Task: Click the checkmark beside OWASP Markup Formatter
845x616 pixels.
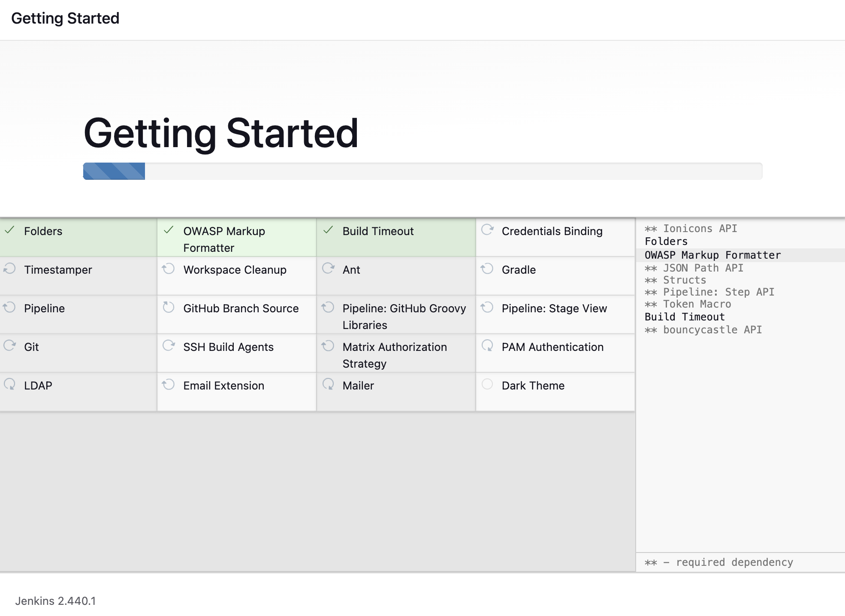Action: coord(169,230)
